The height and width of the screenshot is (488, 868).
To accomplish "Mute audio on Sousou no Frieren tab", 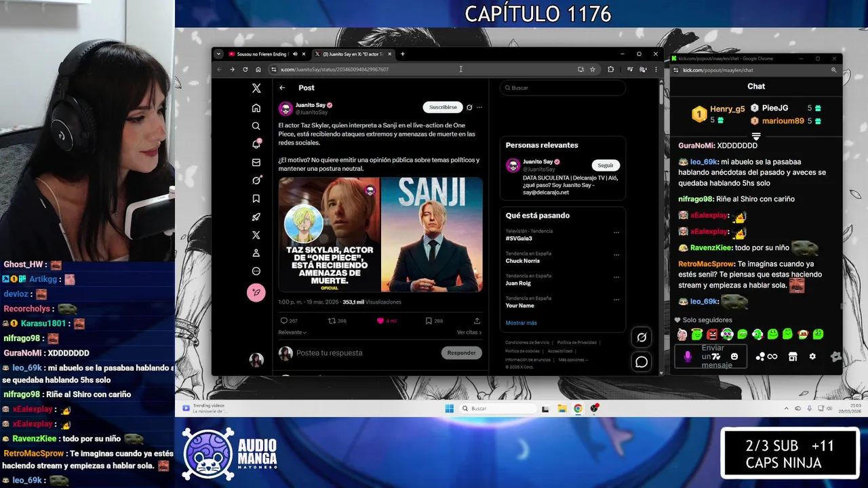I will coord(295,54).
